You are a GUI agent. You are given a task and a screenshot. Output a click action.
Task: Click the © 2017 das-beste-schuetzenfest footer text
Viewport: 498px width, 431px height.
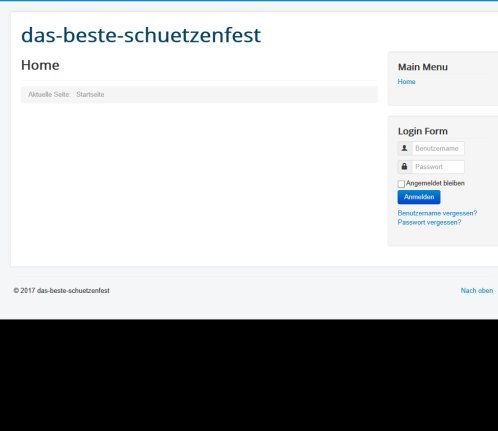(x=61, y=291)
